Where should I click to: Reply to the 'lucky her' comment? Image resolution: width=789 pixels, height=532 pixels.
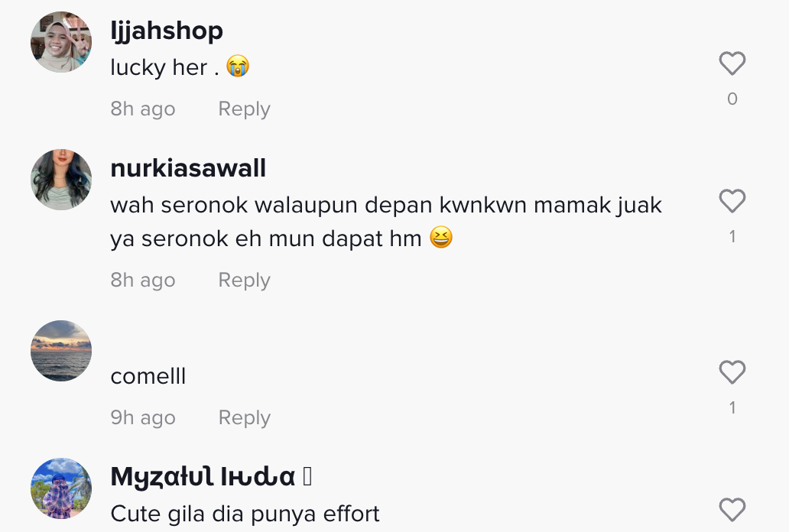244,109
